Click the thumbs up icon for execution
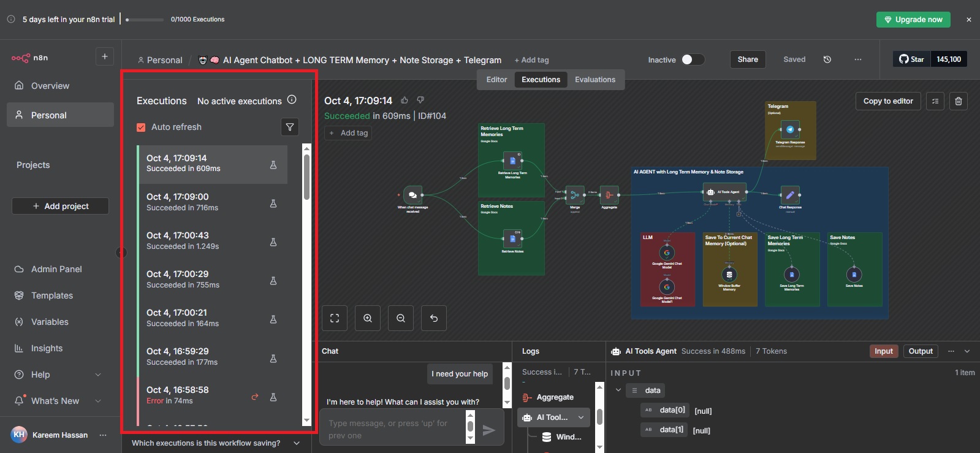 (405, 101)
